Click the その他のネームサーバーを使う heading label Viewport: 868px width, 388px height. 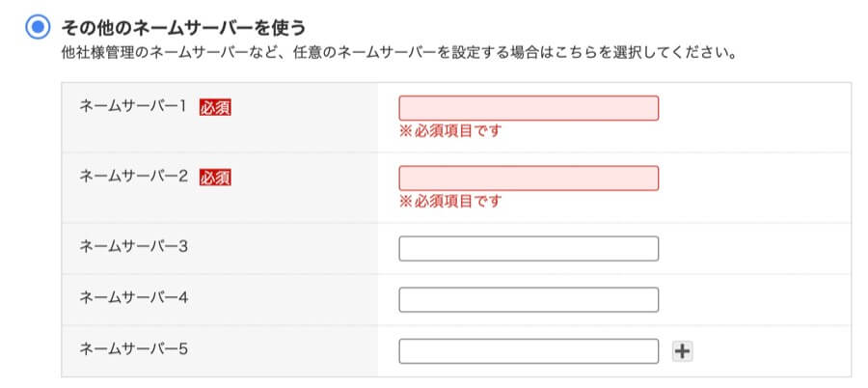click(183, 26)
